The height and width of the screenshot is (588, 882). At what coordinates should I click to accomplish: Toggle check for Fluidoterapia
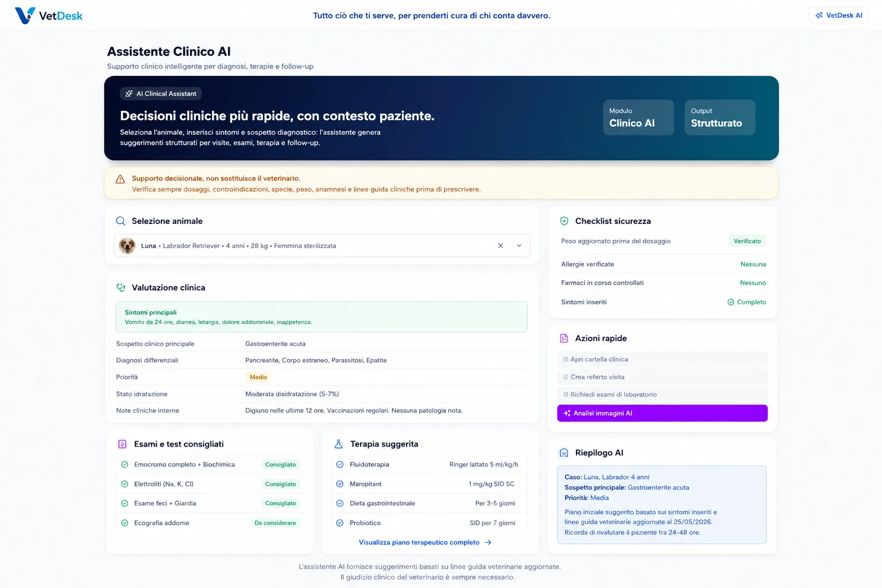click(x=340, y=465)
